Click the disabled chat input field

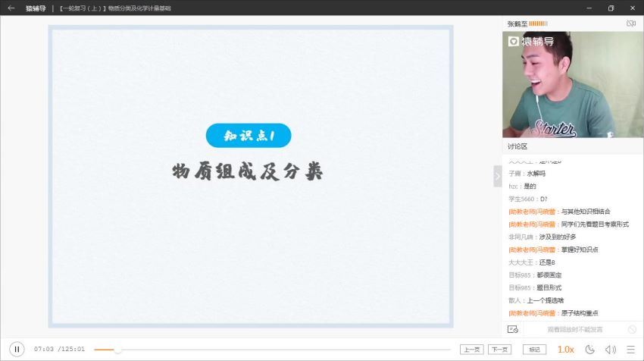(574, 329)
